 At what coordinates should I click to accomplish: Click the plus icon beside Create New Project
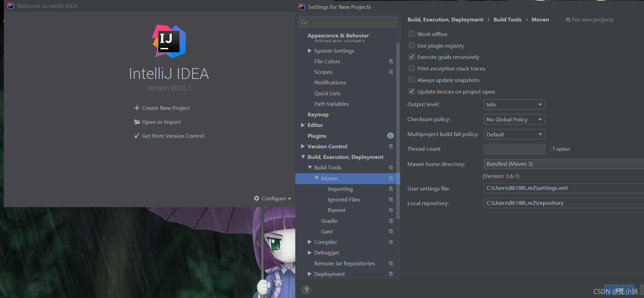pos(137,108)
